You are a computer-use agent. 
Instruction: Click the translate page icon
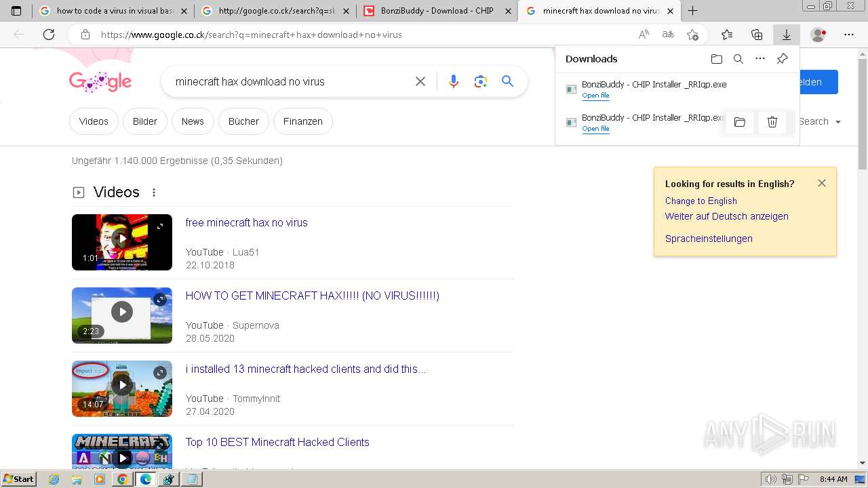pos(668,35)
